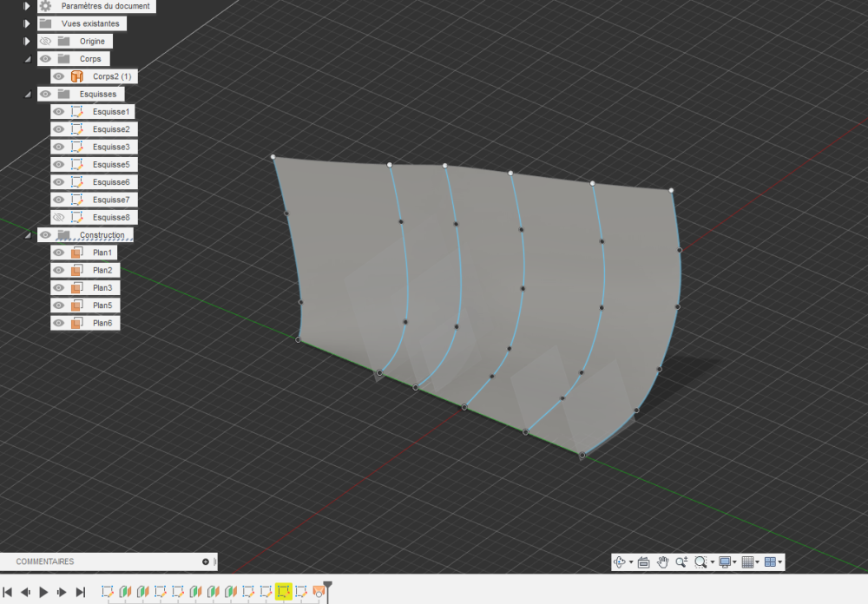Click the Grid and Snaps icon
The height and width of the screenshot is (604, 868).
pyautogui.click(x=747, y=562)
